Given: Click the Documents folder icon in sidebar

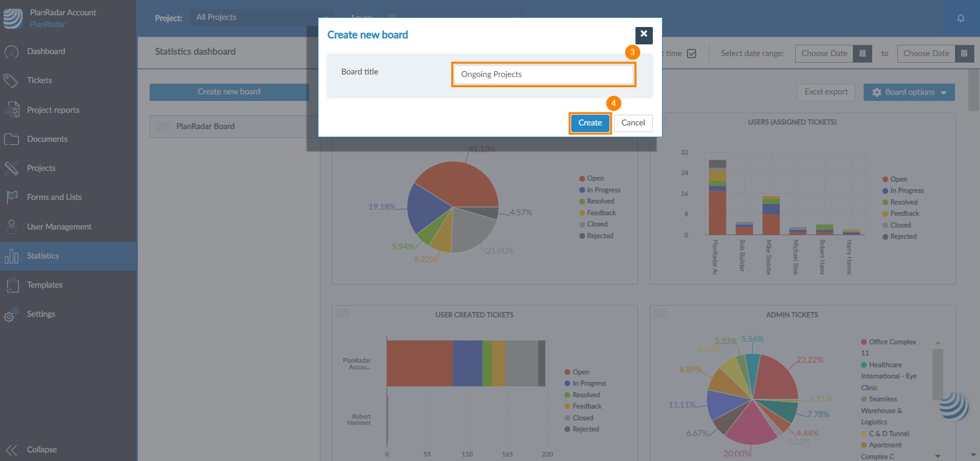Looking at the screenshot, I should [x=11, y=139].
